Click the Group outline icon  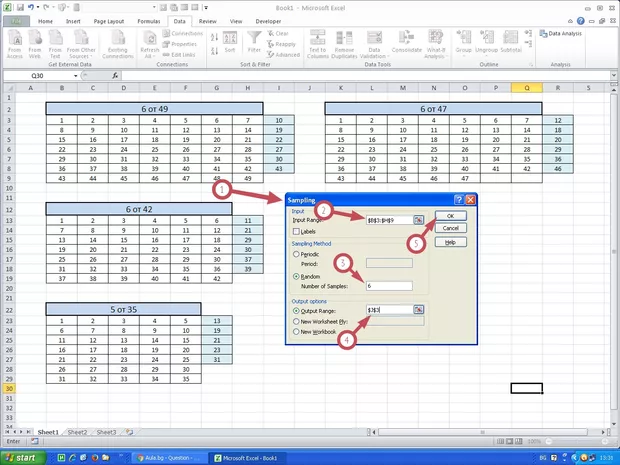click(463, 42)
